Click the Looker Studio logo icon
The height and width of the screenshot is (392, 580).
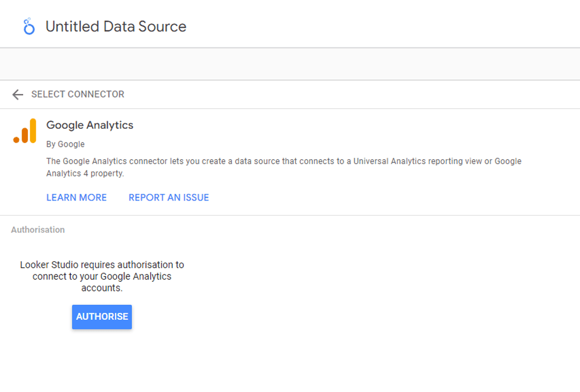tap(29, 26)
